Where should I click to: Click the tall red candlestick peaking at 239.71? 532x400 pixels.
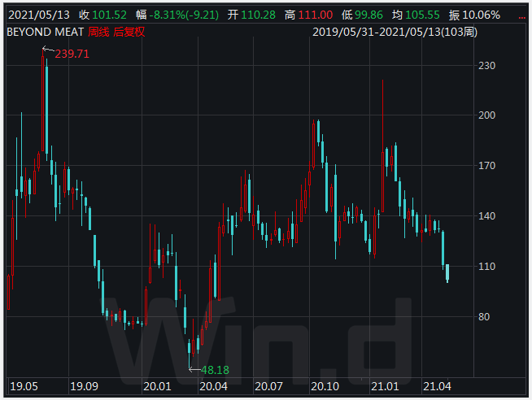point(43,102)
